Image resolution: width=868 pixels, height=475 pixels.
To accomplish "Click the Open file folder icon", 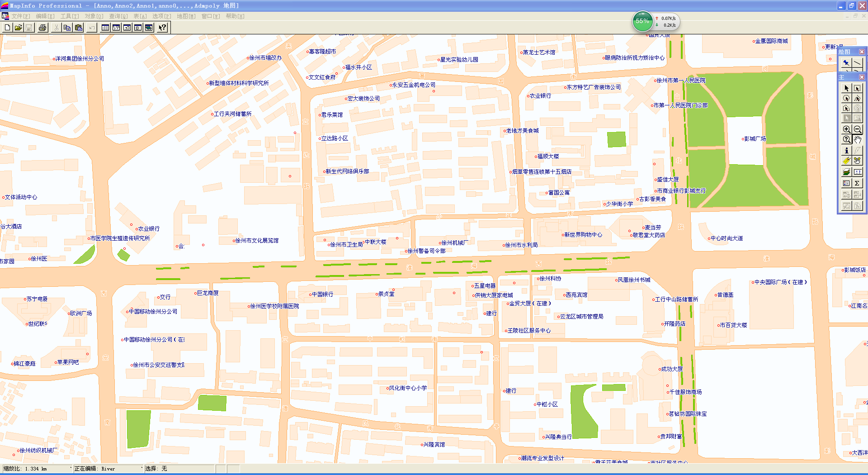I will pyautogui.click(x=18, y=28).
